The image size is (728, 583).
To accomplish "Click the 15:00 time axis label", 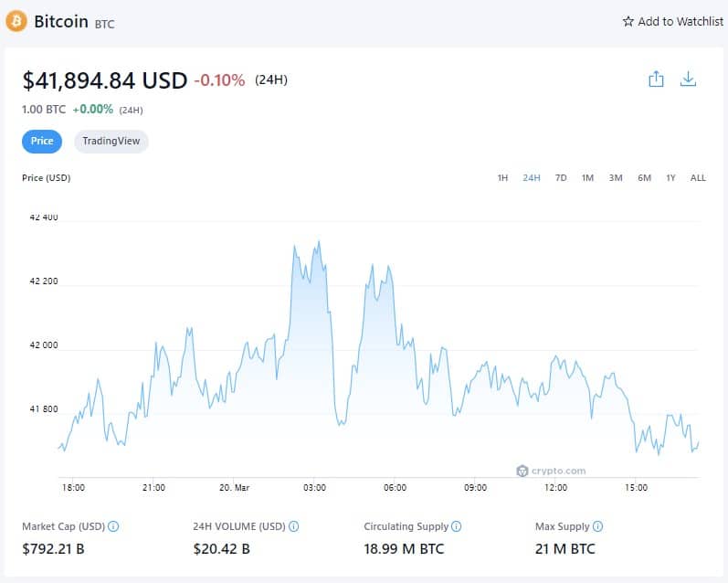I will pyautogui.click(x=636, y=488).
